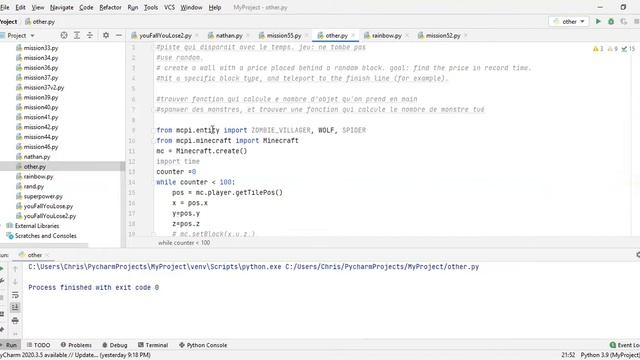Open the Tools menu
This screenshot has width=640, height=360.
151,7
